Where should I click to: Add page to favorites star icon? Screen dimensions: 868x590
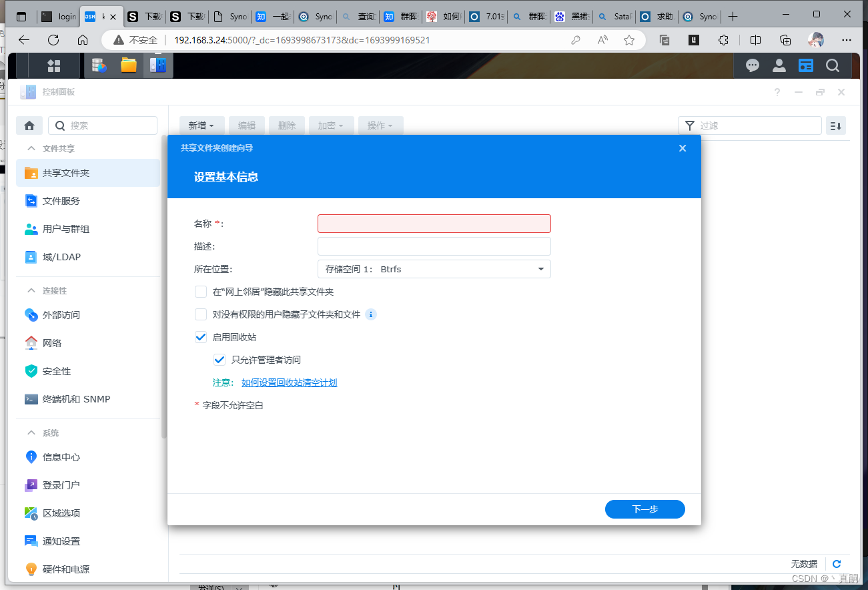point(629,40)
